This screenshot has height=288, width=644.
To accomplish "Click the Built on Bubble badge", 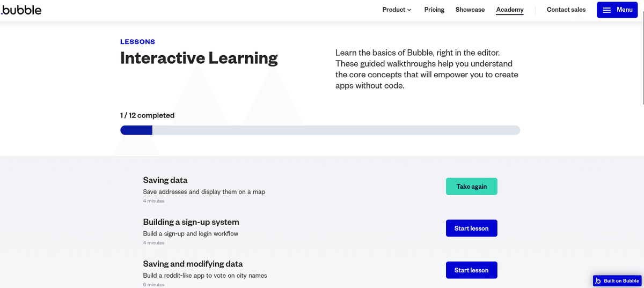I will [617, 281].
